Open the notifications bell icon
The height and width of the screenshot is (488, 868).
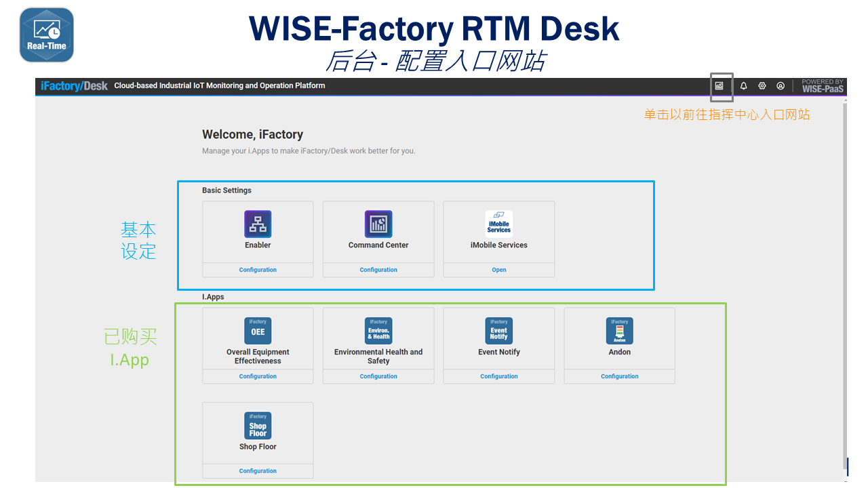click(744, 86)
